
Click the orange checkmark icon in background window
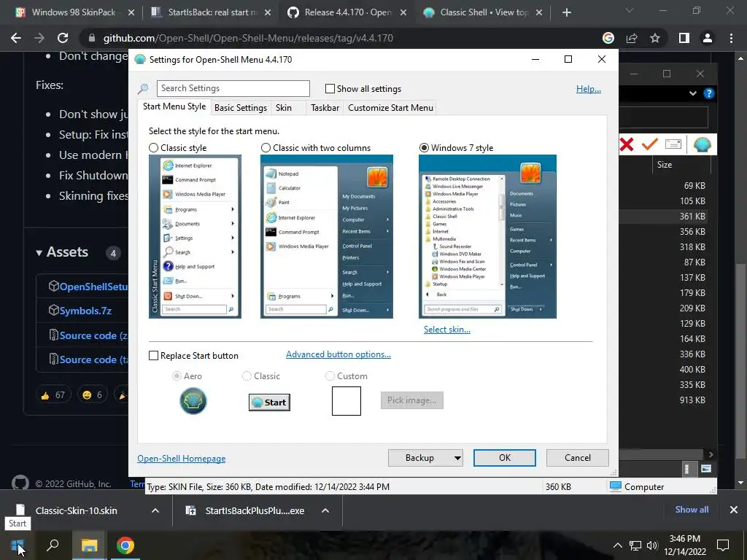(649, 144)
